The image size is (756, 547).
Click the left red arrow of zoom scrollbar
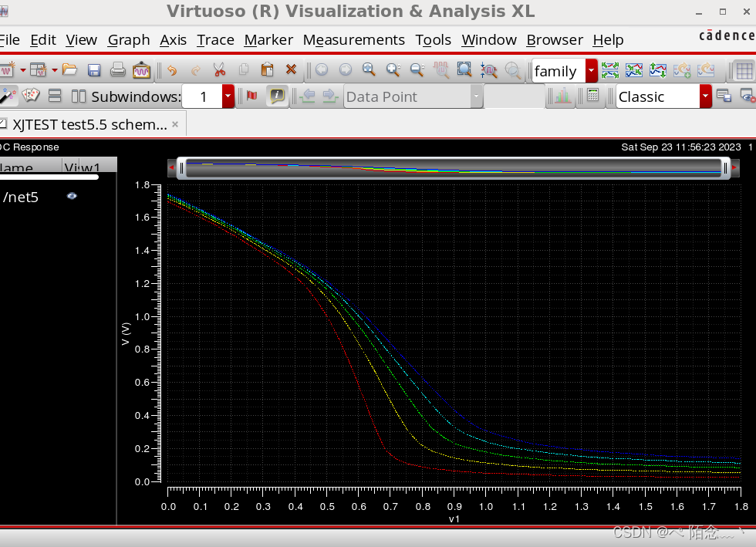tap(171, 167)
